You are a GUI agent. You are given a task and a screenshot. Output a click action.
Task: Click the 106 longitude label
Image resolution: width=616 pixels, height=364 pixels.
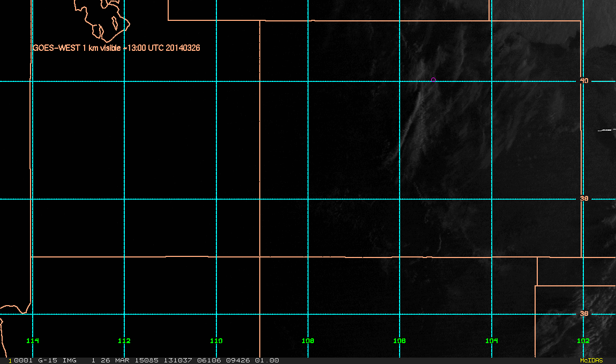coord(400,340)
